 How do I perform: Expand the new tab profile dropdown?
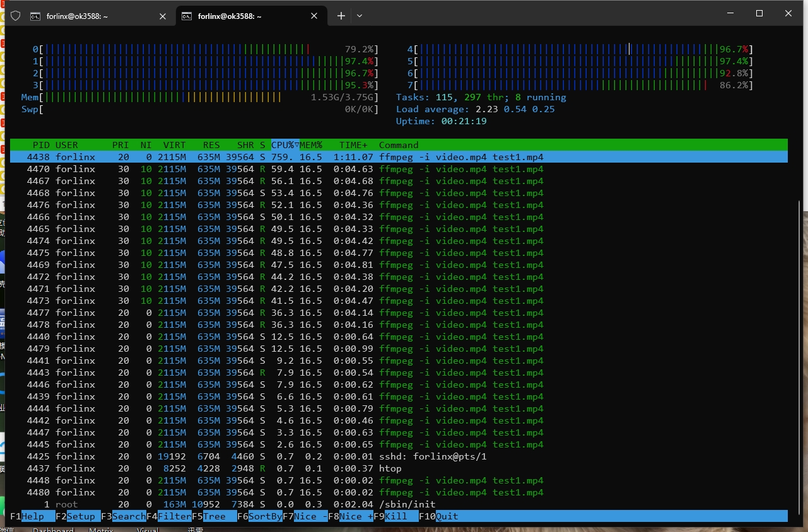(x=360, y=16)
